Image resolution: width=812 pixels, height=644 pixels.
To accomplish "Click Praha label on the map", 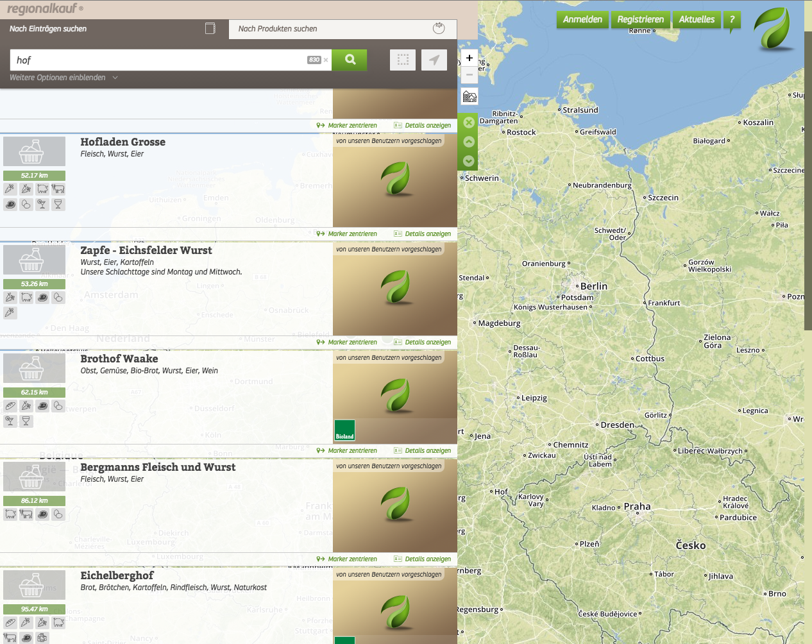I will (637, 507).
